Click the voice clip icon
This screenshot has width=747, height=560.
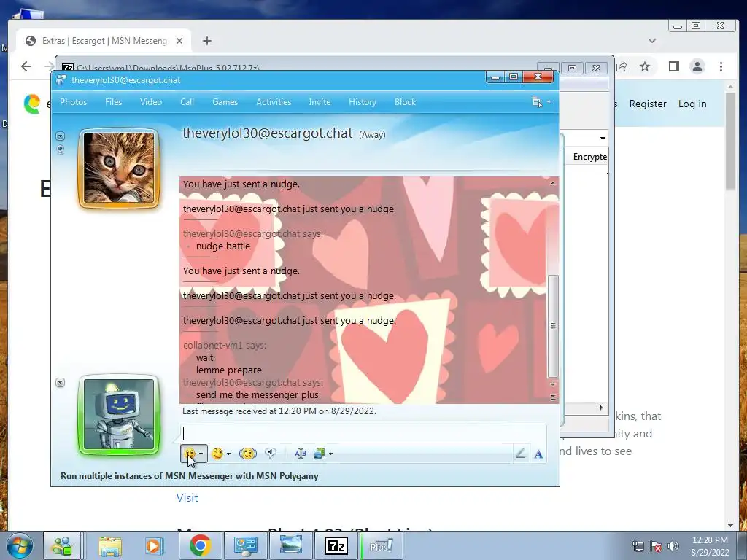(271, 453)
